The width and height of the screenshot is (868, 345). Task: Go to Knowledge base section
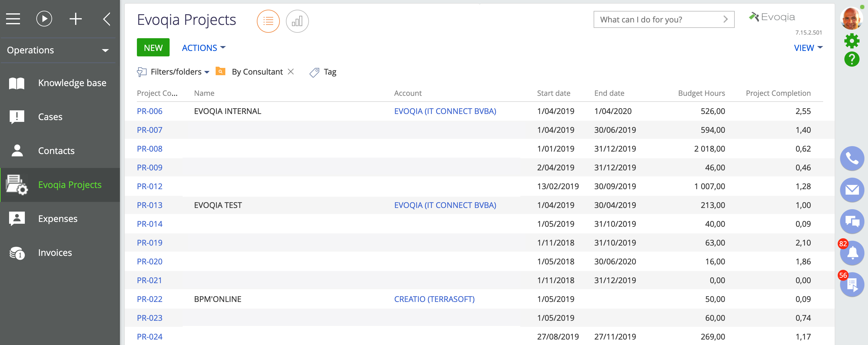coord(72,83)
